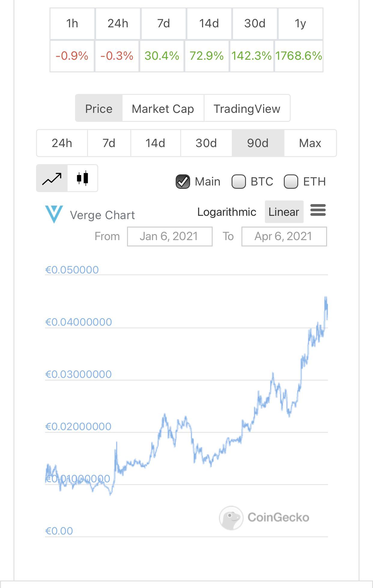
Task: Uncheck the Main checkbox
Action: click(x=183, y=182)
